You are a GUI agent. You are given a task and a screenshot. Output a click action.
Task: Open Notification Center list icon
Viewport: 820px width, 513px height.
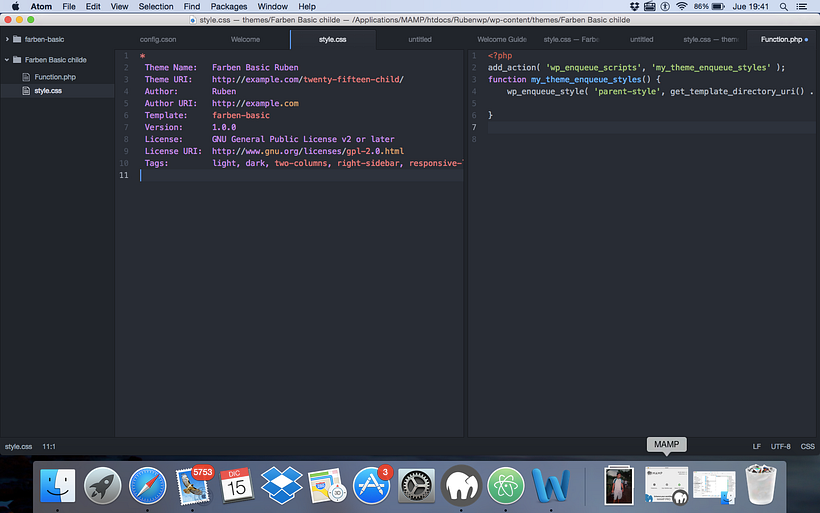[801, 6]
